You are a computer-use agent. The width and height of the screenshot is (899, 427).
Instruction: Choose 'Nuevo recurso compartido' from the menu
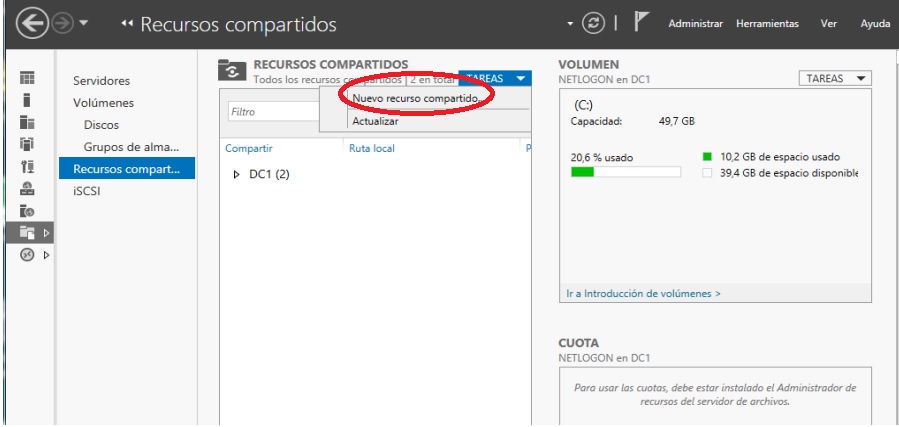click(x=415, y=98)
